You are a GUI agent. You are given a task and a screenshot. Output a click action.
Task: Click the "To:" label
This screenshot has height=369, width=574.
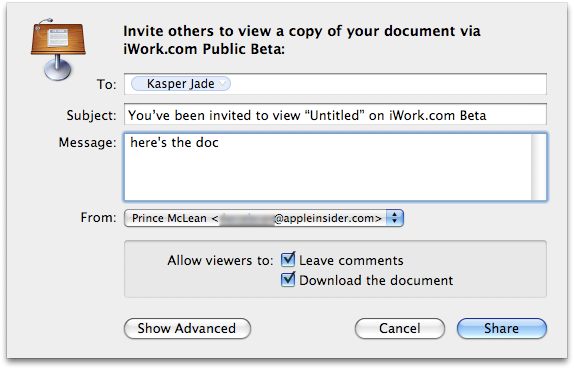tap(107, 84)
